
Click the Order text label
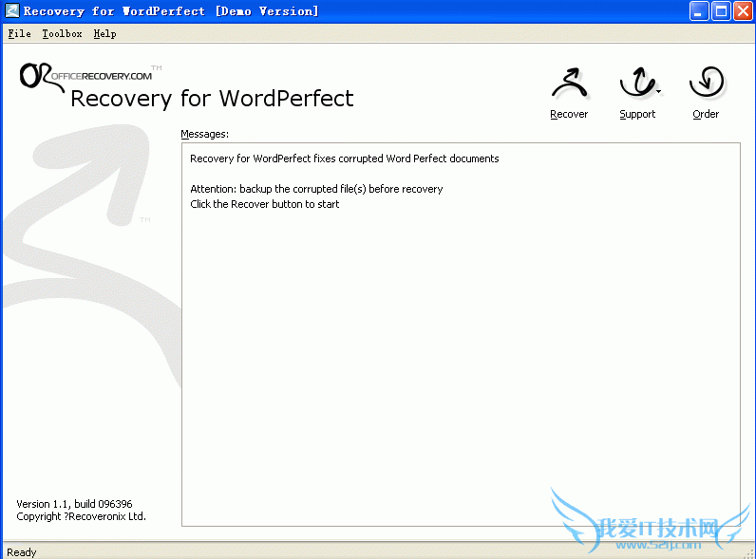tap(706, 114)
